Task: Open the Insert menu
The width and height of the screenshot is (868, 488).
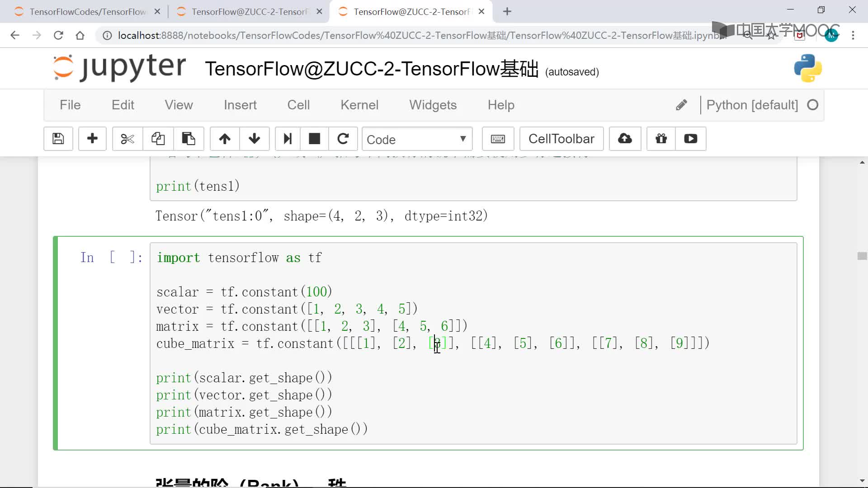Action: [240, 105]
